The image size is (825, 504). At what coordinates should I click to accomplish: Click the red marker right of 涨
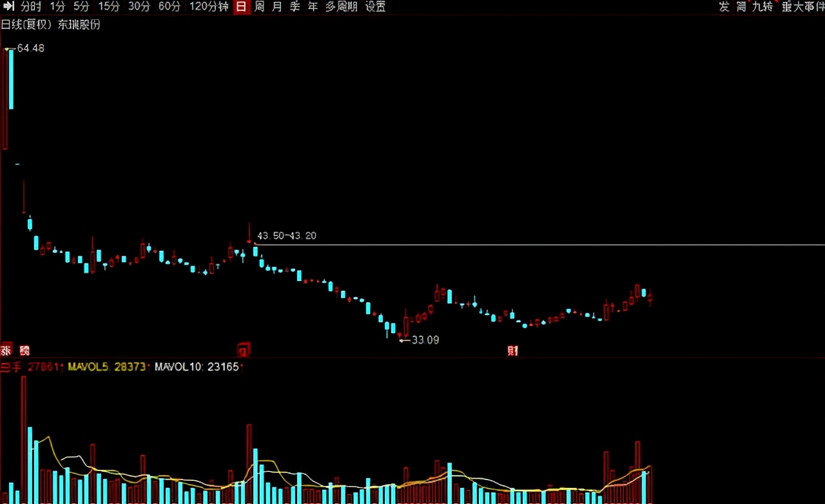click(24, 351)
